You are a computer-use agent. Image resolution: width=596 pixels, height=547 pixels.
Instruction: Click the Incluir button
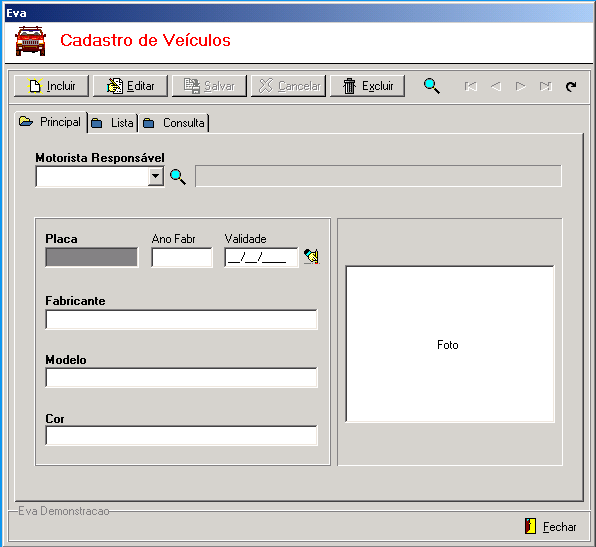51,86
